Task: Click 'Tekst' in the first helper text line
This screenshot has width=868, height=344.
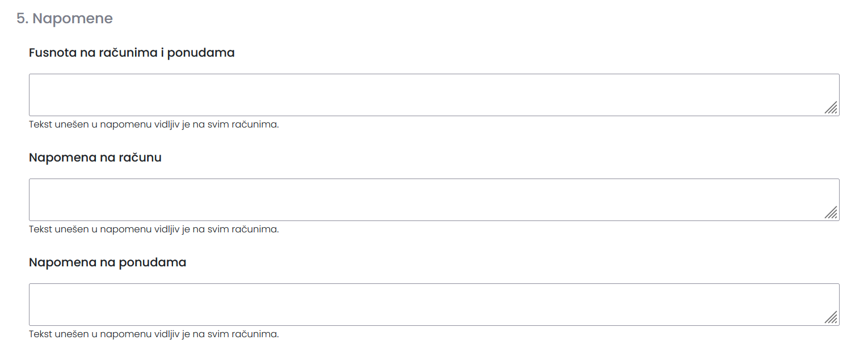Action: coord(39,125)
